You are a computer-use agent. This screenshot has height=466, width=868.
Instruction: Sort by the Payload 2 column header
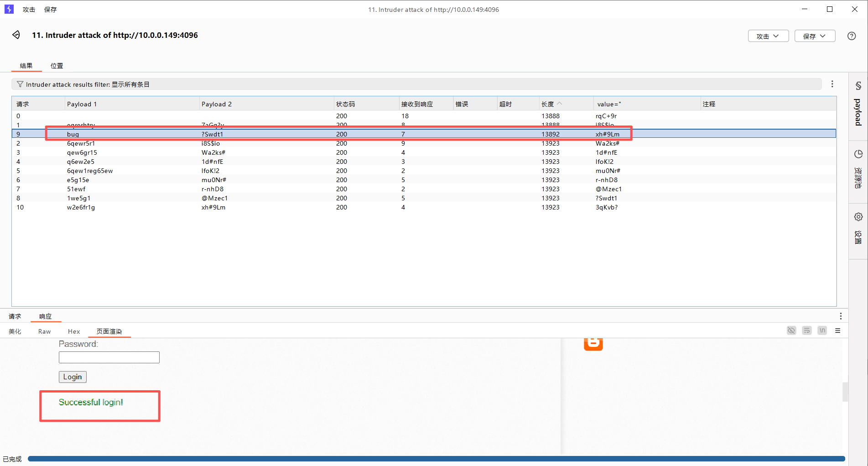pos(267,104)
